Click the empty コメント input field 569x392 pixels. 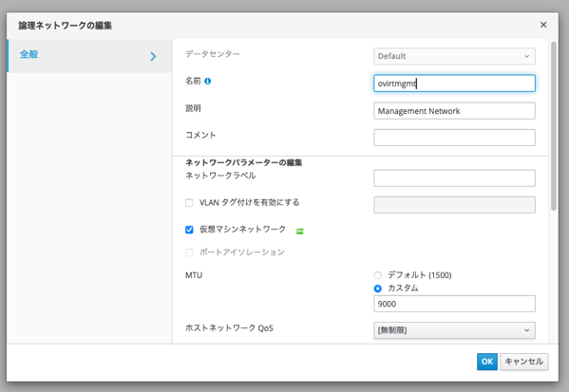454,138
